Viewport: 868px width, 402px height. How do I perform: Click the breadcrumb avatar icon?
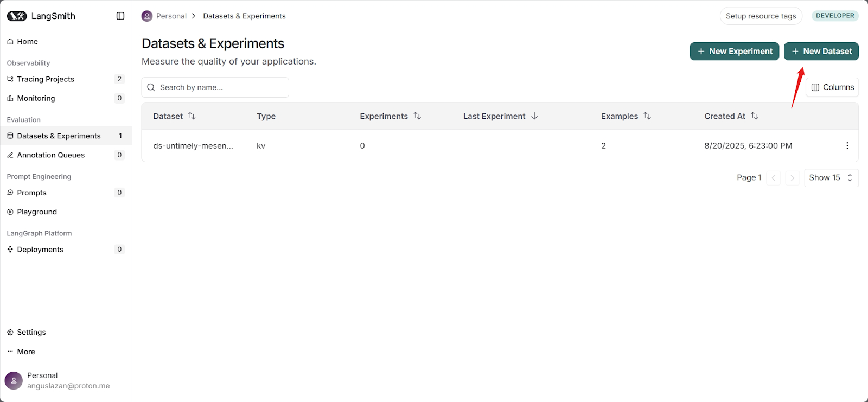147,16
